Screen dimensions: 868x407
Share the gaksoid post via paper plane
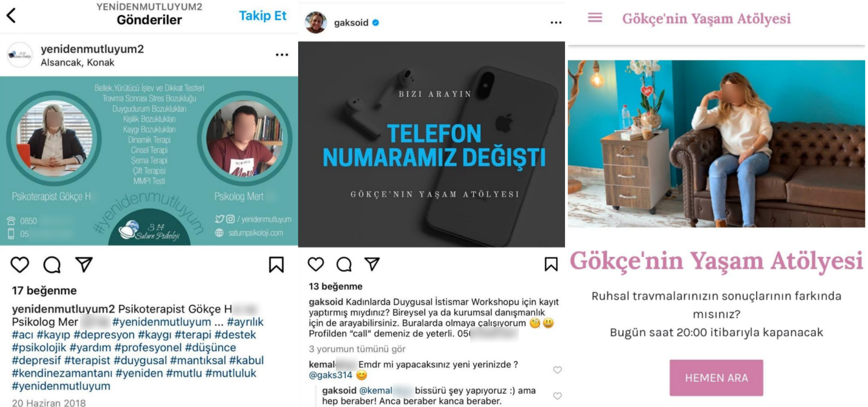tap(372, 264)
